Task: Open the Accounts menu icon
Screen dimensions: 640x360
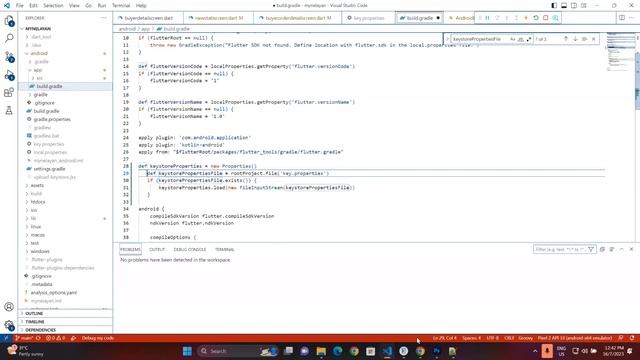Action: pyautogui.click(x=9, y=307)
